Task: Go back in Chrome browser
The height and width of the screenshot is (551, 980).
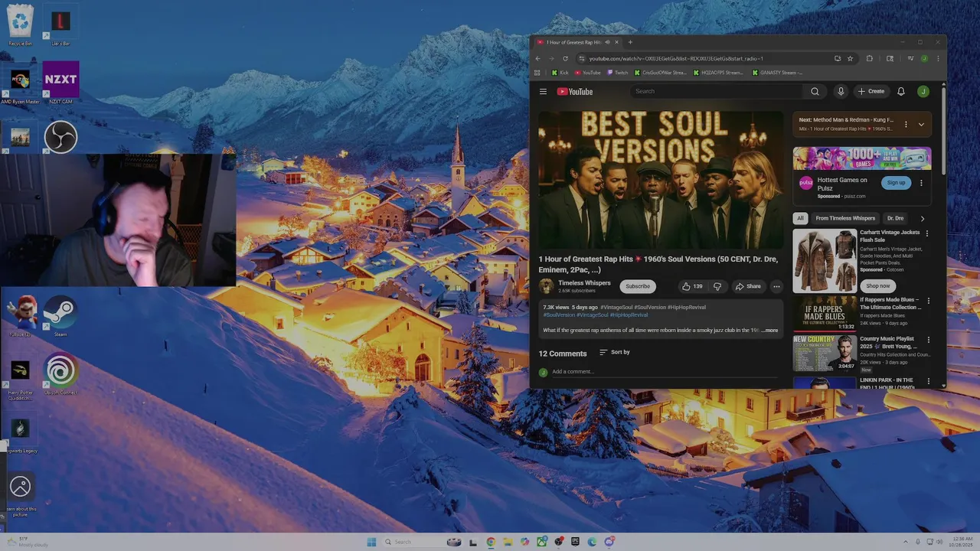Action: (x=537, y=58)
